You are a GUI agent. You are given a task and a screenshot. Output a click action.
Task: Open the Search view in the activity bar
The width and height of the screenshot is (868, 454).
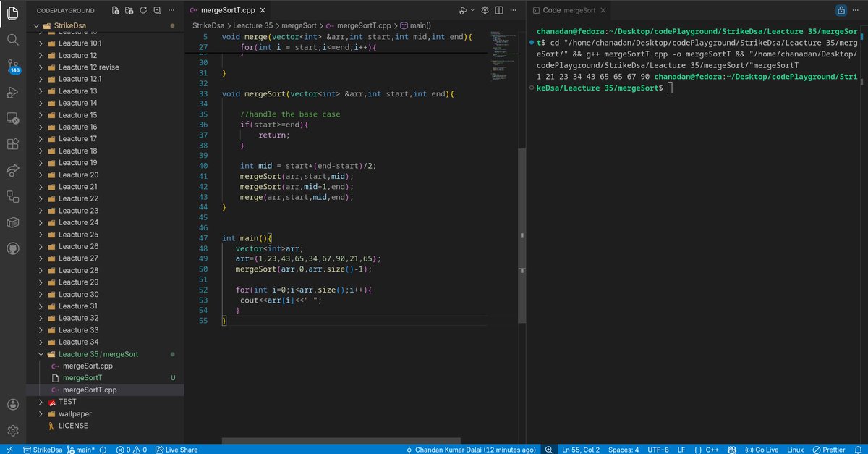12,39
